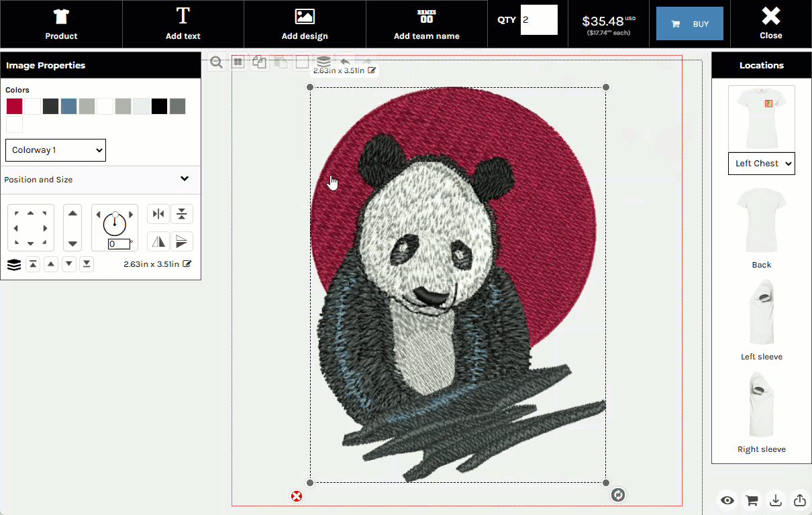This screenshot has height=515, width=812.
Task: Click the undo arrow in the canvas toolbar
Action: [x=344, y=61]
